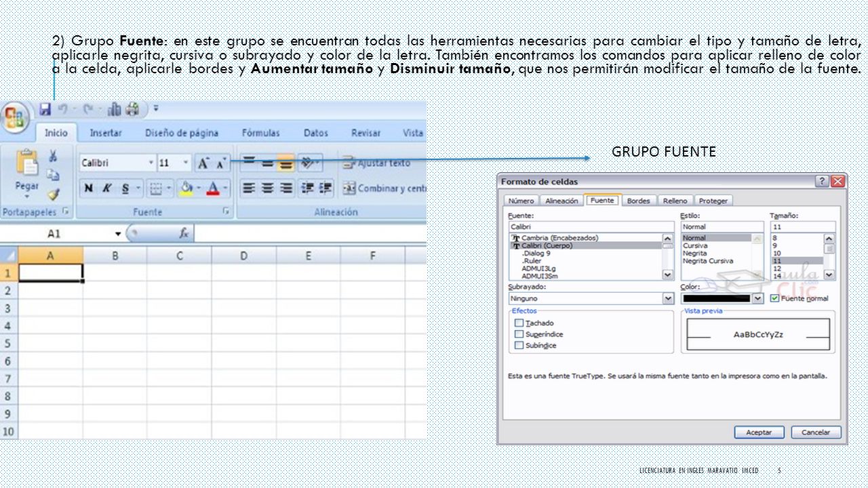Open the Name Box dropdown arrow beside A1

[x=118, y=234]
